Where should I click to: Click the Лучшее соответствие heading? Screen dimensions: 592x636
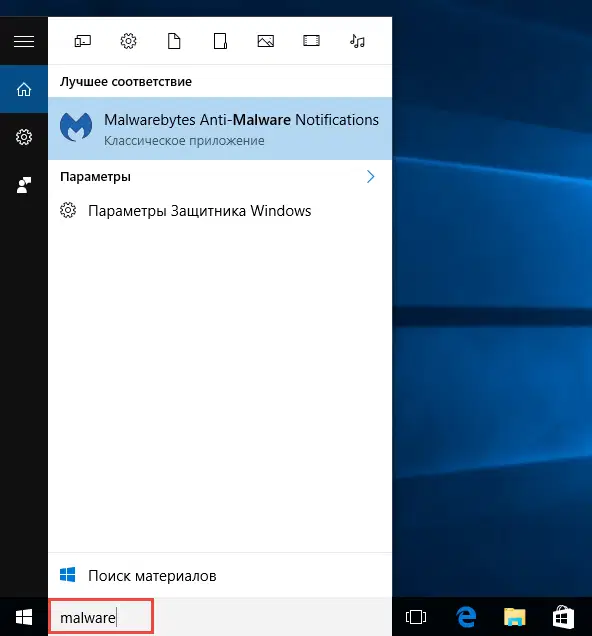(x=126, y=82)
